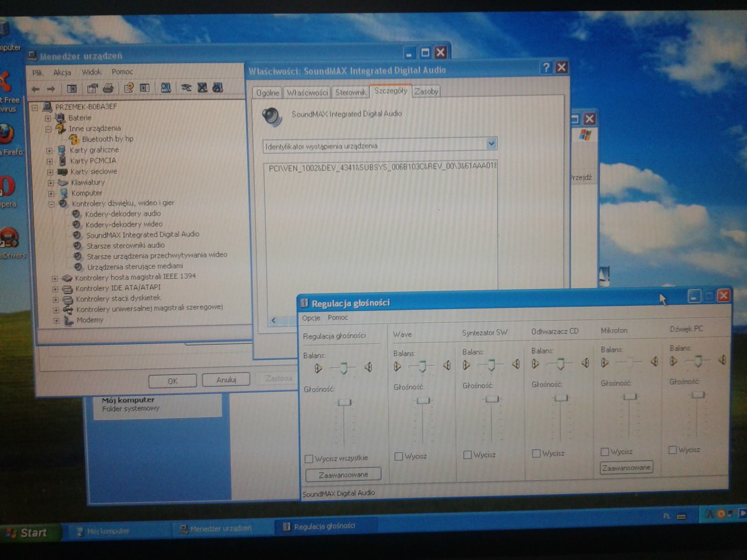Viewport: 747px width, 560px height.
Task: Expand the Karty sieciowe node
Action: 50,172
